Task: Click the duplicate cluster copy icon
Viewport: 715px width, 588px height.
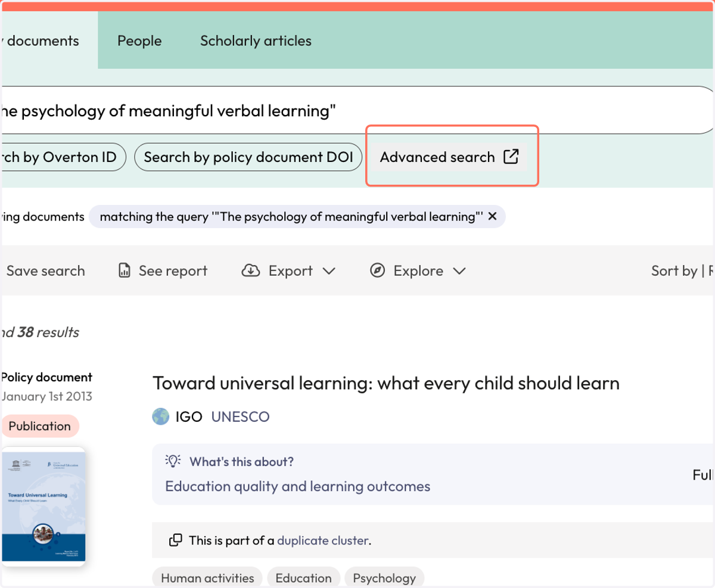Action: pos(176,541)
